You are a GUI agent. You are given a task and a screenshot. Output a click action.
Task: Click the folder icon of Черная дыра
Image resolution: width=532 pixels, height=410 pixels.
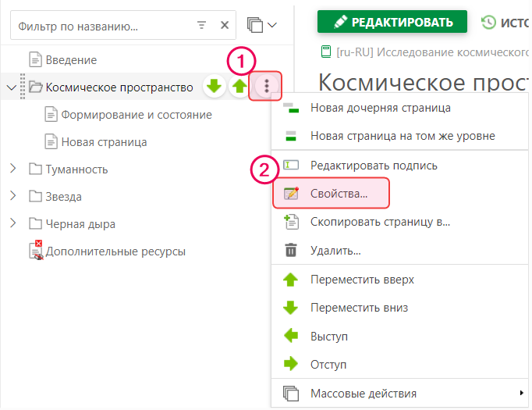click(x=36, y=223)
